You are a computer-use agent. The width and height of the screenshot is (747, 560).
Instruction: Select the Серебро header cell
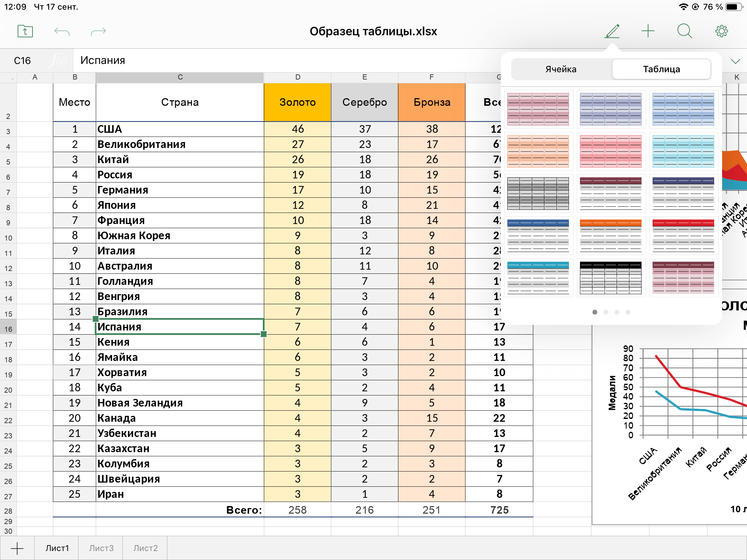click(365, 102)
